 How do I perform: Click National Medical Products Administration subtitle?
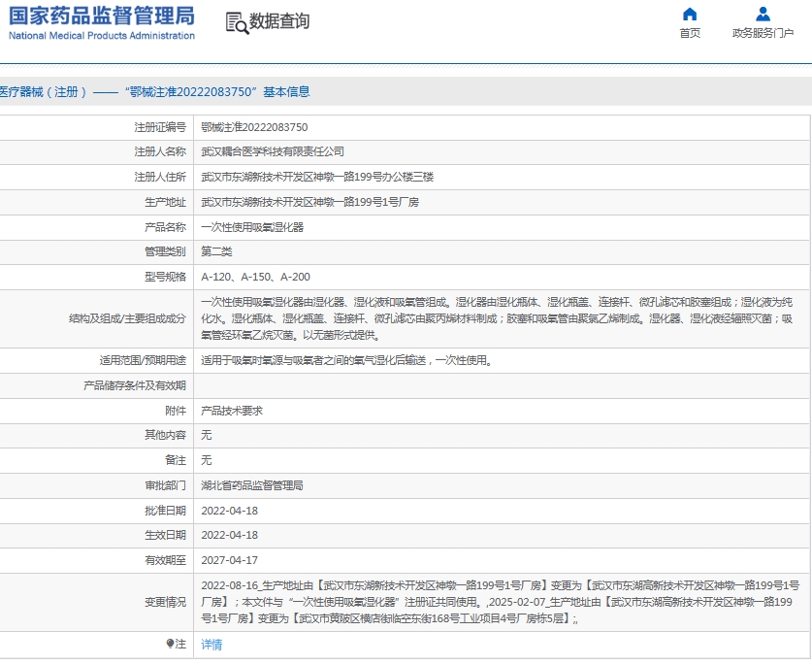[102, 36]
